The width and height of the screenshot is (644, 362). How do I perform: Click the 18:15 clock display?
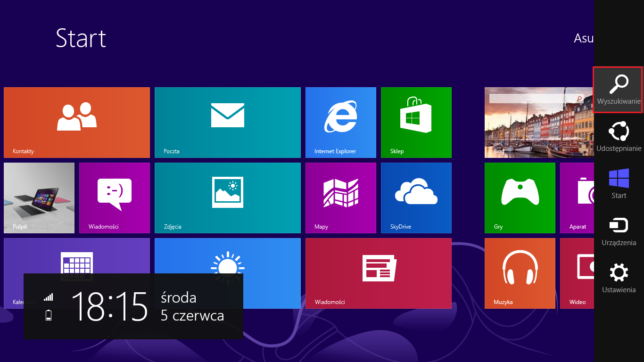(109, 306)
